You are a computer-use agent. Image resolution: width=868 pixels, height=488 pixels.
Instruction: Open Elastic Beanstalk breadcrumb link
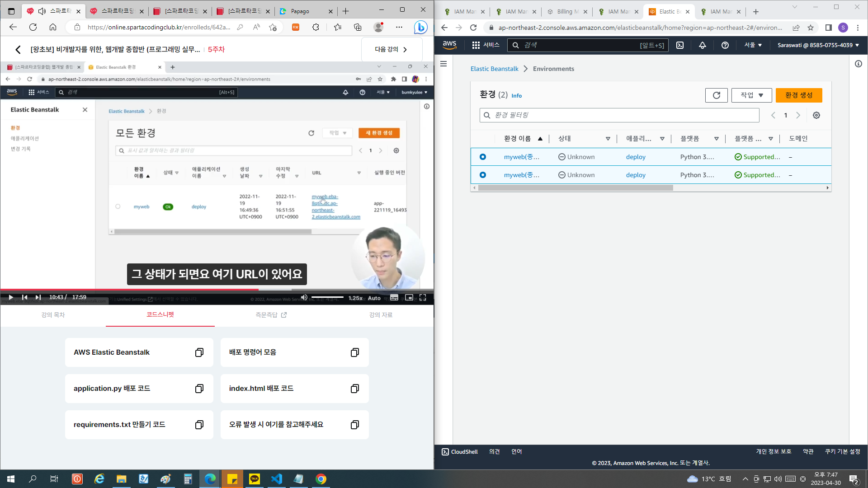[495, 69]
